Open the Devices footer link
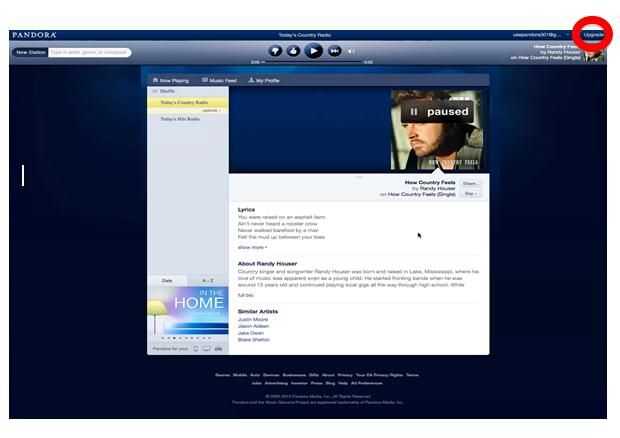 [x=271, y=375]
